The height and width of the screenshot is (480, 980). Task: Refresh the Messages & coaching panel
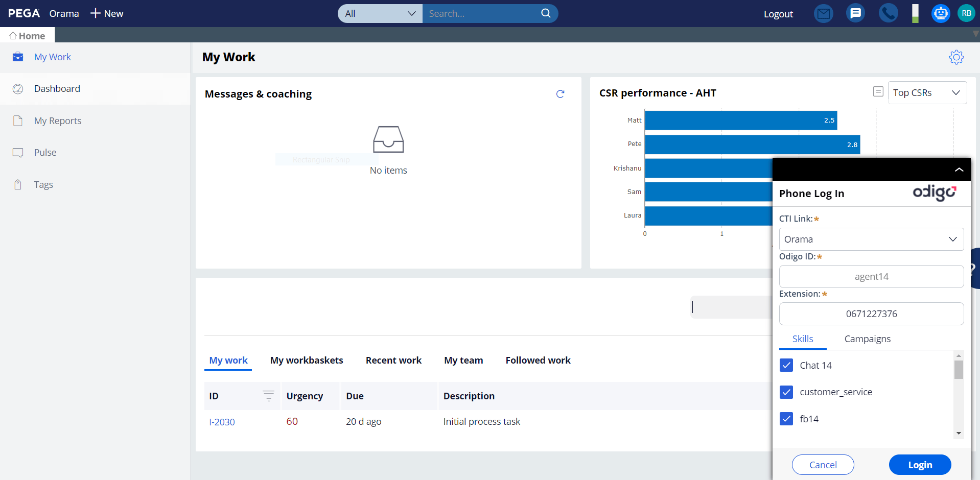560,94
